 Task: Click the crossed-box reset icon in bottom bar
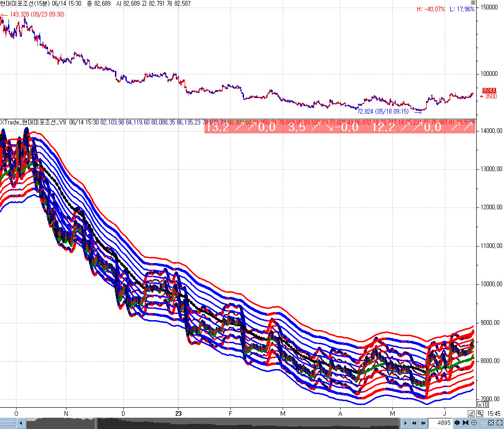[499, 423]
